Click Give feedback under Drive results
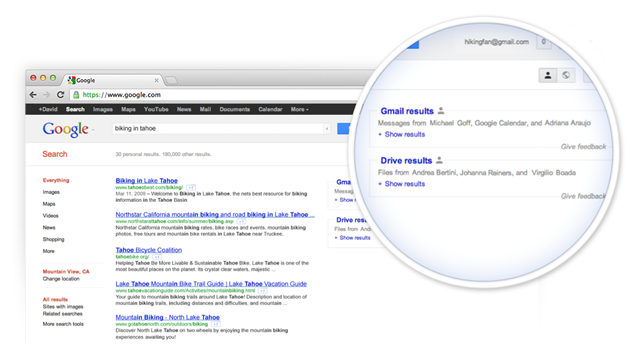 click(583, 196)
